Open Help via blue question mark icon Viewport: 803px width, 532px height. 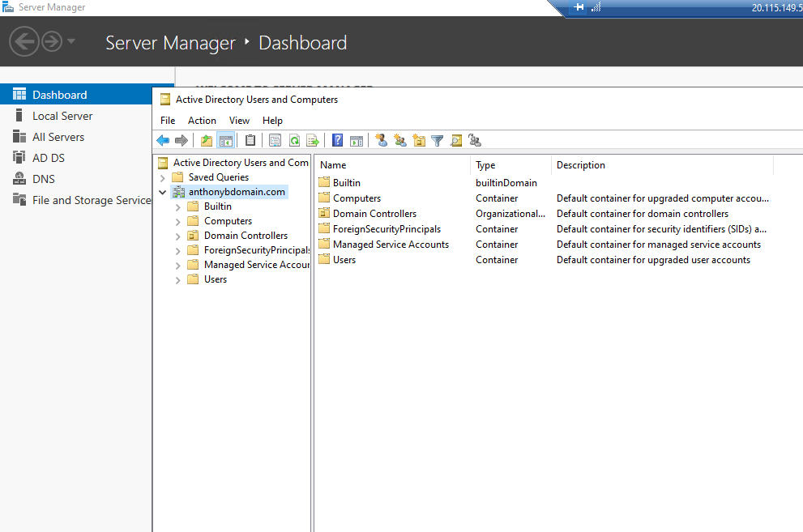(x=337, y=140)
